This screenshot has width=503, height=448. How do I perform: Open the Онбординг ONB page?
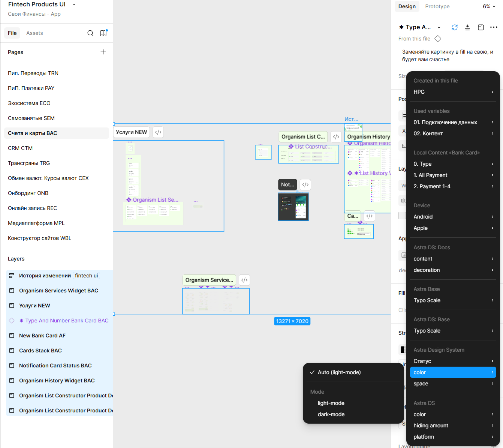(57, 193)
